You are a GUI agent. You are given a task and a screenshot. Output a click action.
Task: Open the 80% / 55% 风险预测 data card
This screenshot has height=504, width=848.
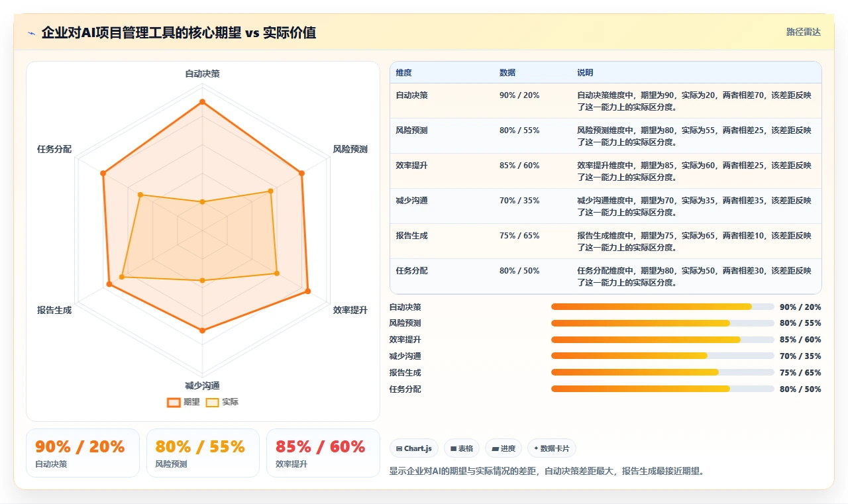click(203, 453)
